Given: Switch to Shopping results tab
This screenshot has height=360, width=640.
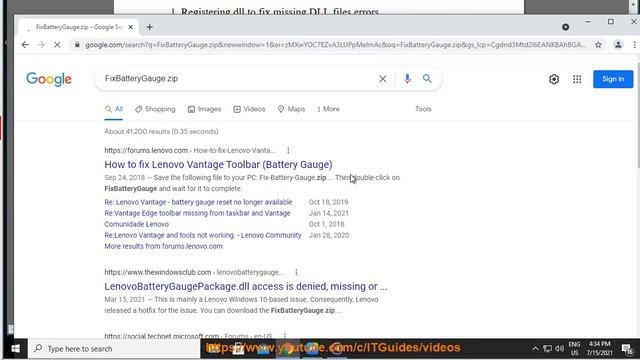Looking at the screenshot, I should coord(155,109).
